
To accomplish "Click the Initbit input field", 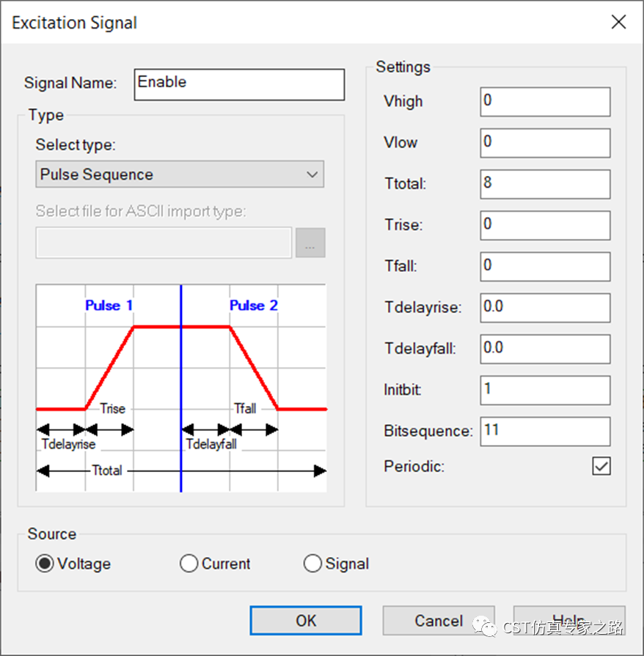I will (544, 389).
